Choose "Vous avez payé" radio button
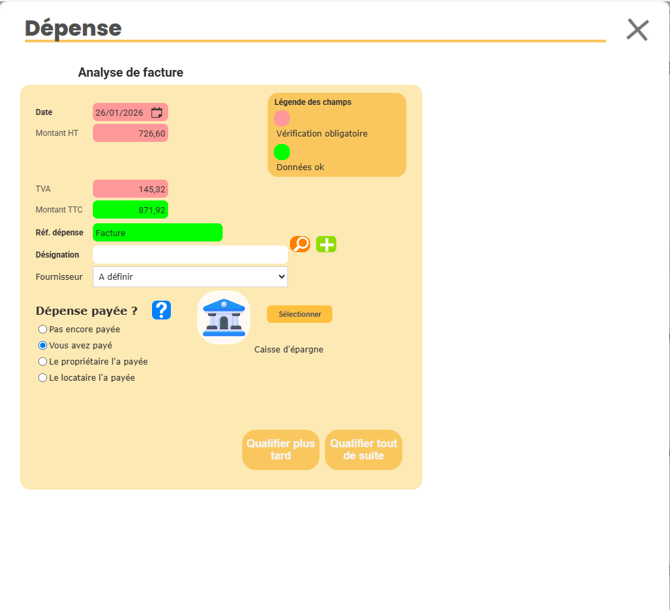This screenshot has width=670, height=610. (x=43, y=345)
